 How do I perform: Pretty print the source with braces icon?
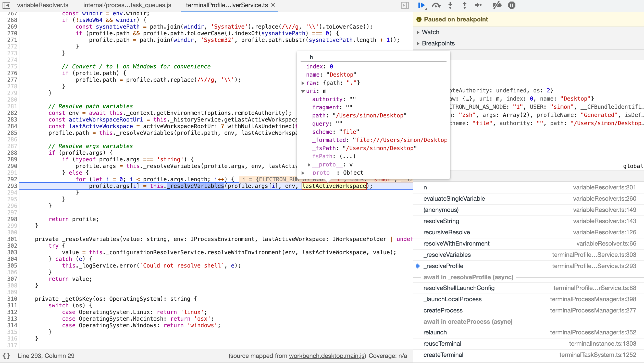coord(7,356)
